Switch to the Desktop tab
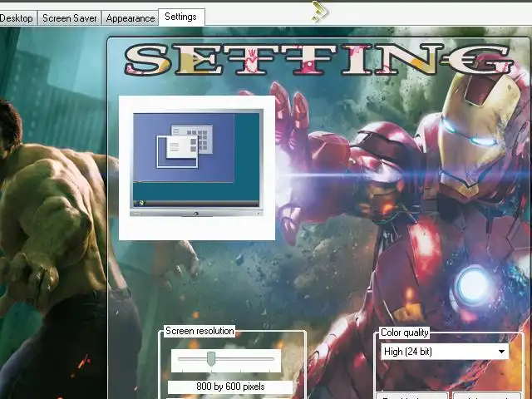Screen dimensions: 532x399 tap(17, 18)
